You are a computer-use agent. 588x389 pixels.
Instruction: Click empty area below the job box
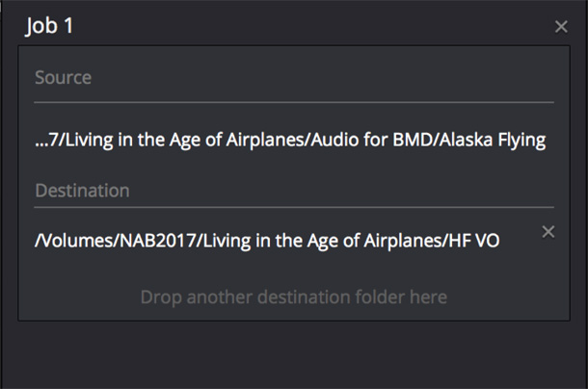(294, 356)
